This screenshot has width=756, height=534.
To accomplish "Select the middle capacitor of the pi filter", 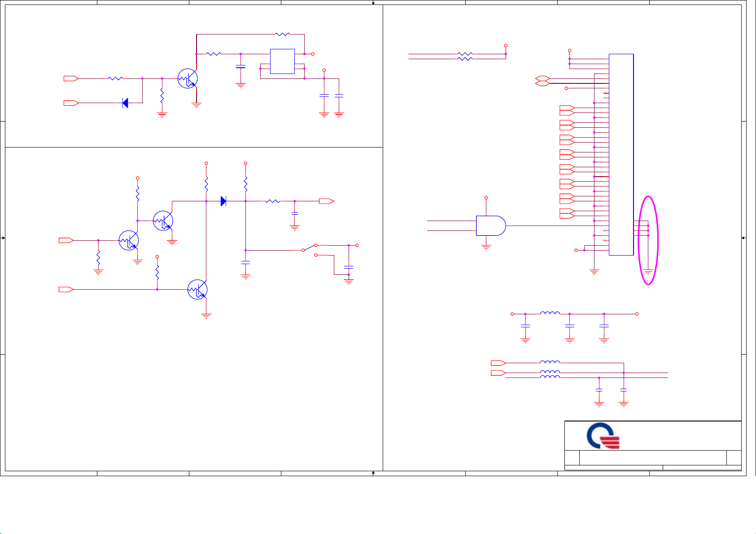I will [569, 326].
